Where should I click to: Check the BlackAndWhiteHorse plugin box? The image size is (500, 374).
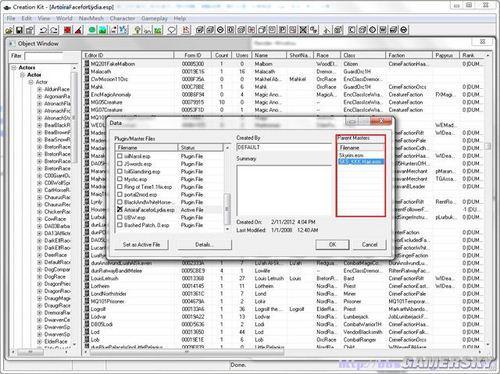[x=120, y=202]
